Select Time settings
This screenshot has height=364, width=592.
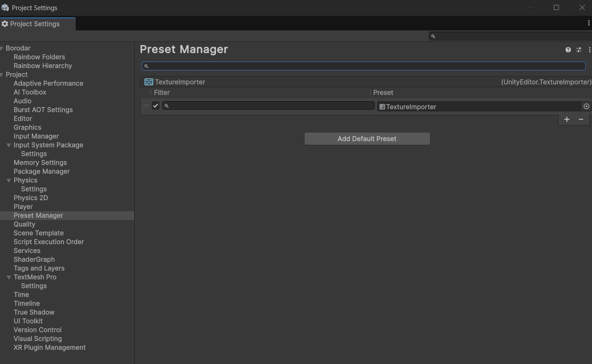click(x=21, y=294)
